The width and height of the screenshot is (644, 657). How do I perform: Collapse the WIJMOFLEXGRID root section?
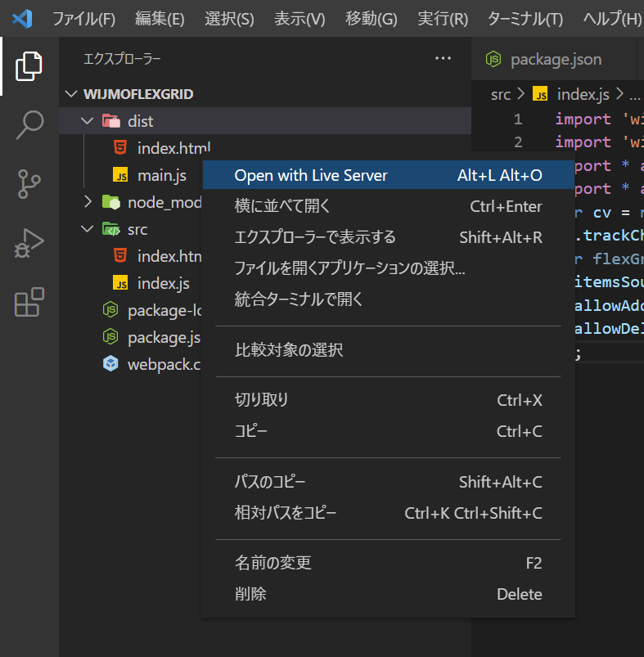point(72,94)
